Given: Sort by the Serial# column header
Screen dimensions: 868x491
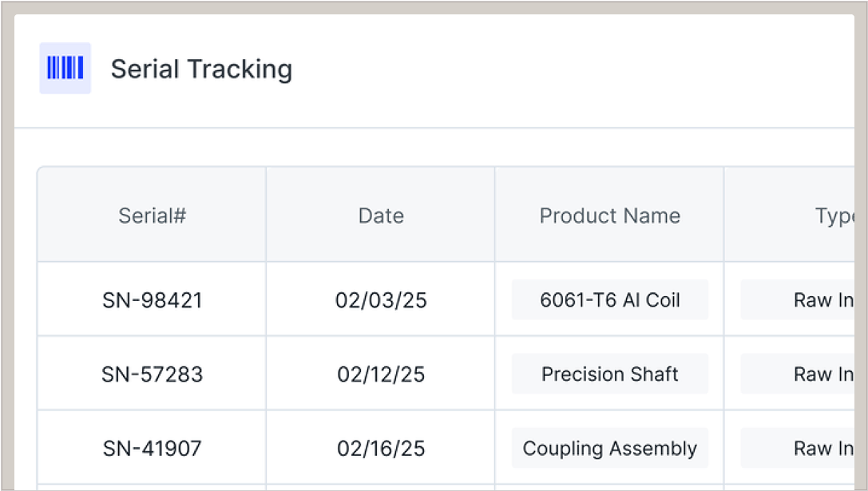Looking at the screenshot, I should click(152, 216).
